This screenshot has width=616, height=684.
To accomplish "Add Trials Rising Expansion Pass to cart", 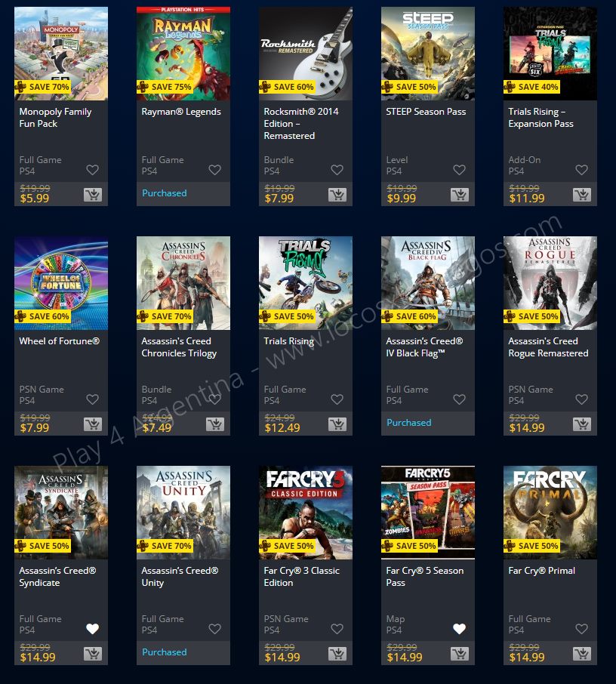I will click(582, 195).
